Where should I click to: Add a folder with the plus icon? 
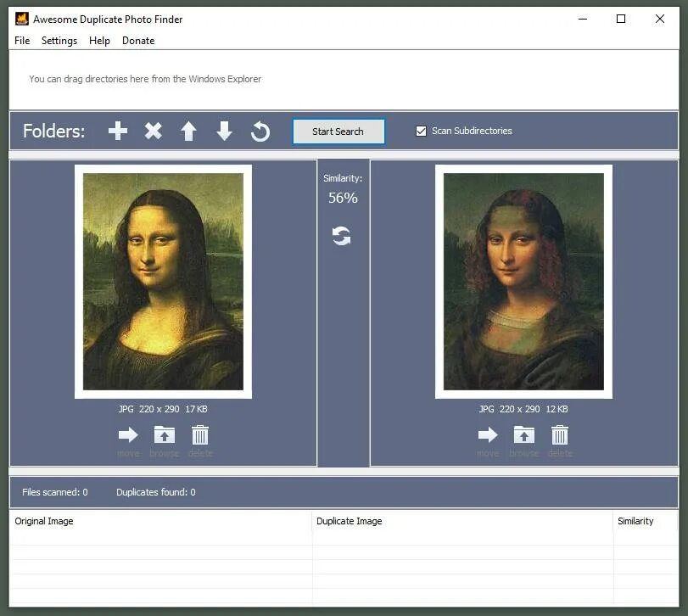118,132
